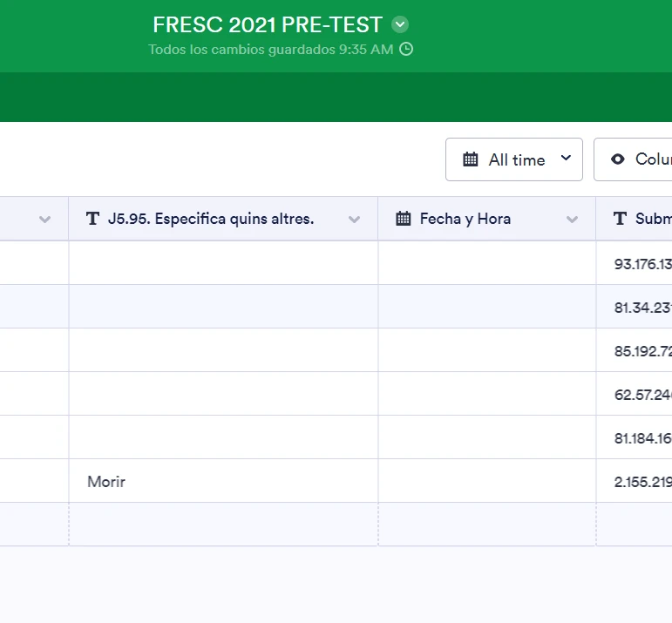Select the Fecha y Hora cell in Morir row
Viewport: 672px width, 623px height.
(486, 481)
